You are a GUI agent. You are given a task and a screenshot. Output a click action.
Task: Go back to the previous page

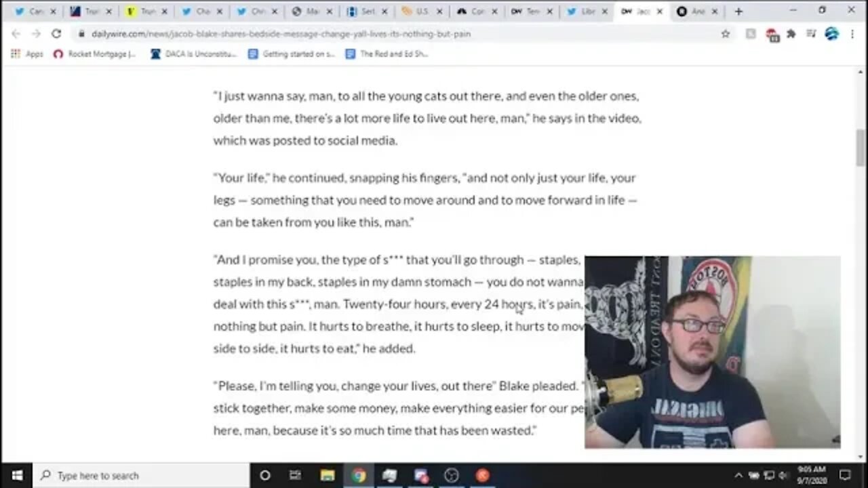coord(16,34)
